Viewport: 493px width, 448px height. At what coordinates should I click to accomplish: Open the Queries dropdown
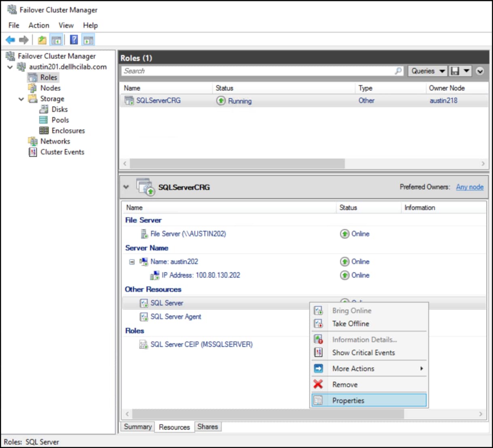pyautogui.click(x=427, y=71)
